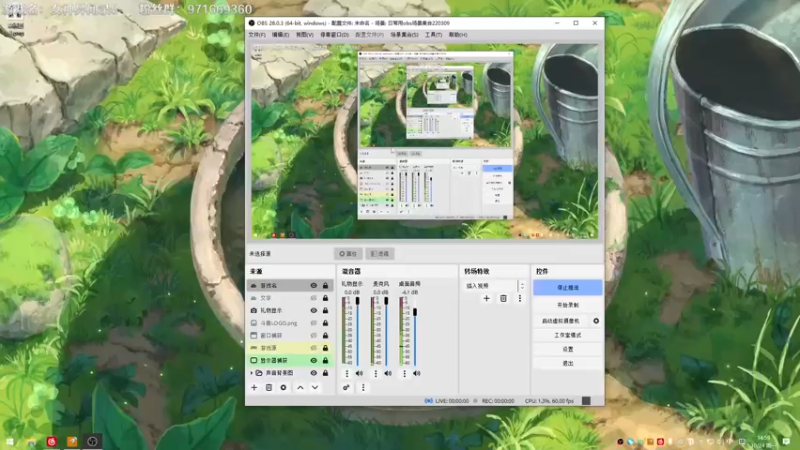This screenshot has width=800, height=450.
Task: Click 属性 properties button below preview
Action: (x=348, y=254)
